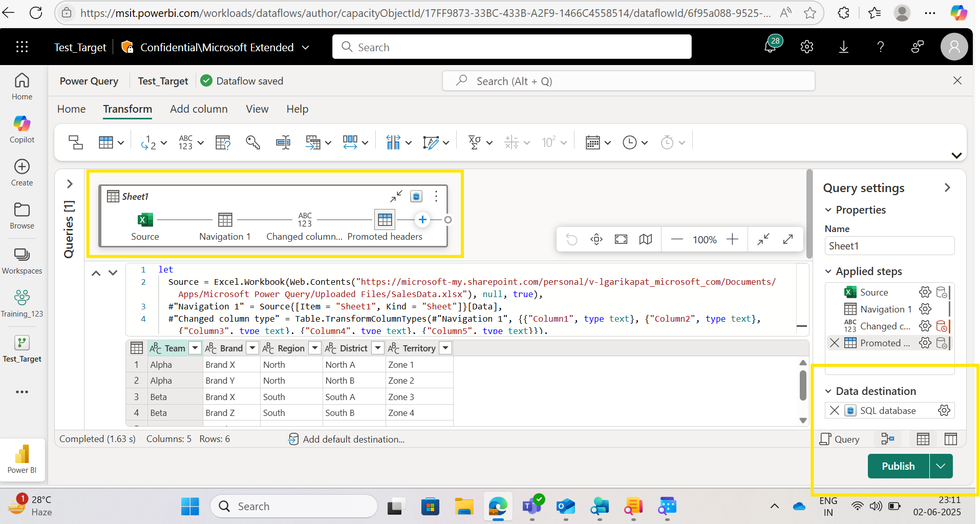Open the View ribbon tab
The height and width of the screenshot is (524, 980).
coord(257,109)
